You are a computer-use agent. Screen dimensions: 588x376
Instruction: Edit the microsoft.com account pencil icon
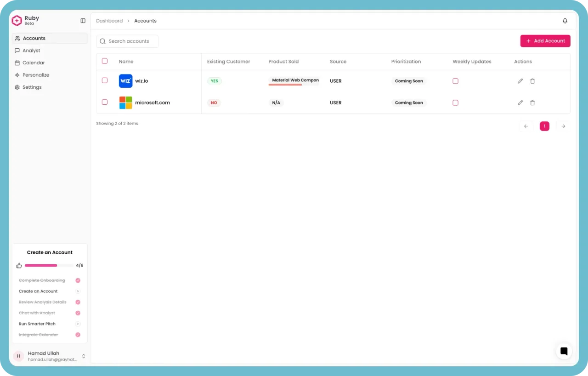(520, 103)
